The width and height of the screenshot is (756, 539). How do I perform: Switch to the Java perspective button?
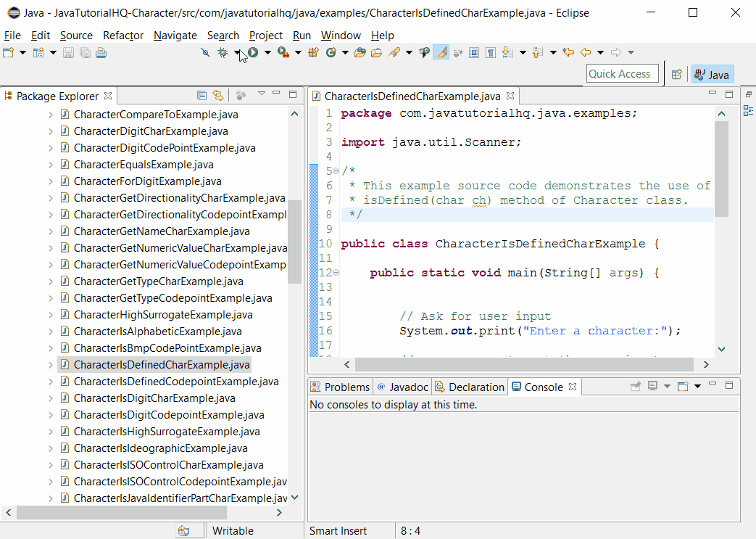[712, 73]
